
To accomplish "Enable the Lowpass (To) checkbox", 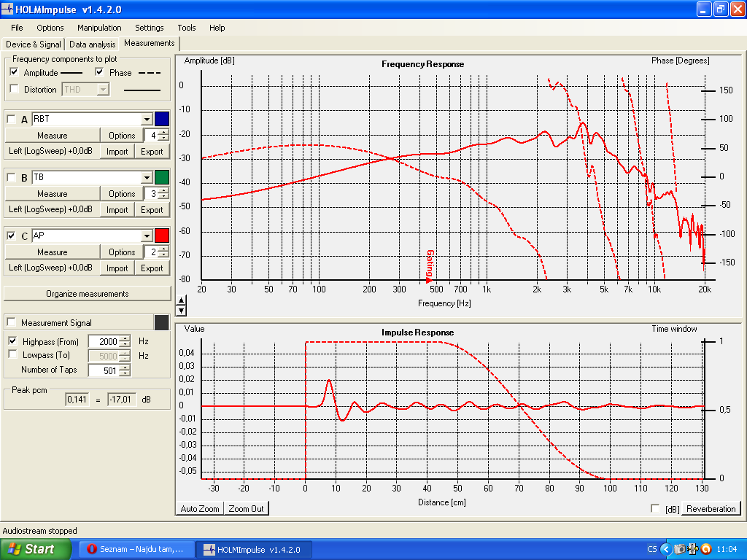I will [x=13, y=354].
